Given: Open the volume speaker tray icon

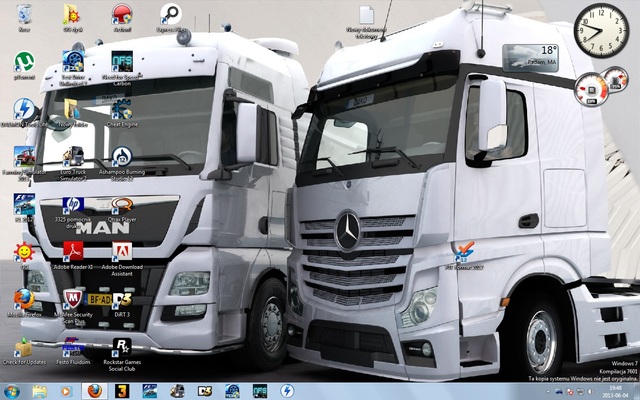Looking at the screenshot, I should [591, 392].
